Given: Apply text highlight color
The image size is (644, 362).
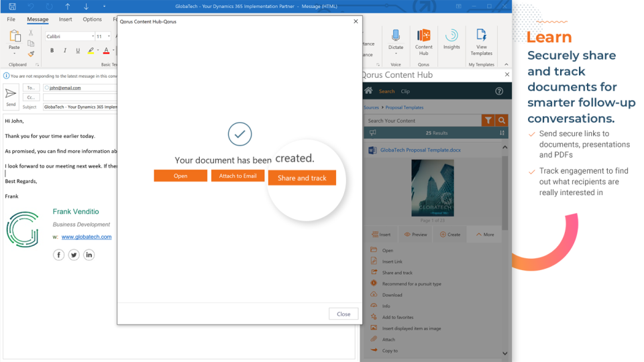Looking at the screenshot, I should tap(91, 50).
